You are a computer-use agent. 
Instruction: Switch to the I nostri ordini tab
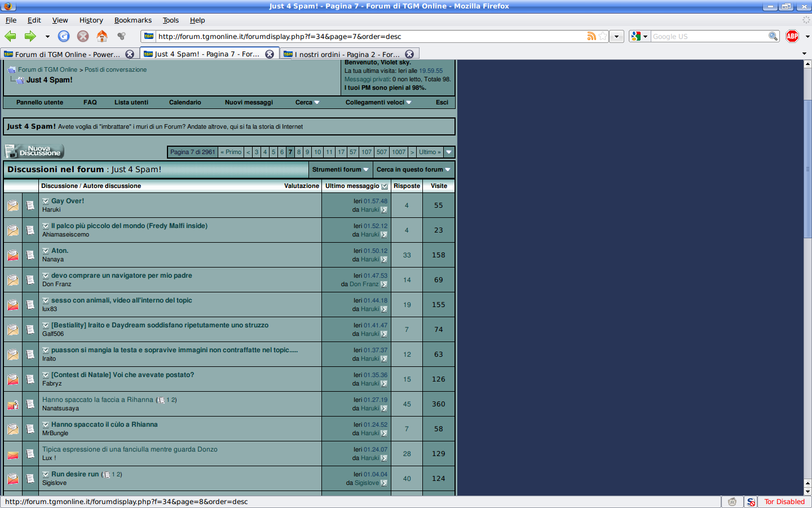click(x=349, y=54)
